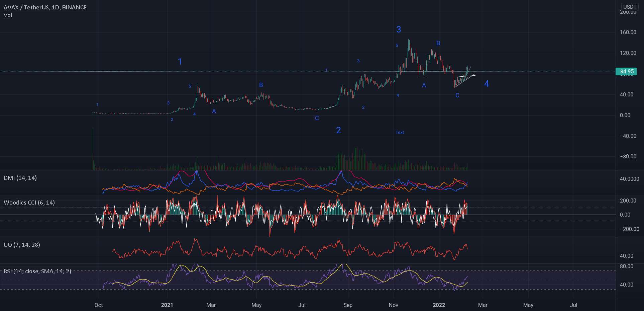Click the 2022 label on time axis

439,305
